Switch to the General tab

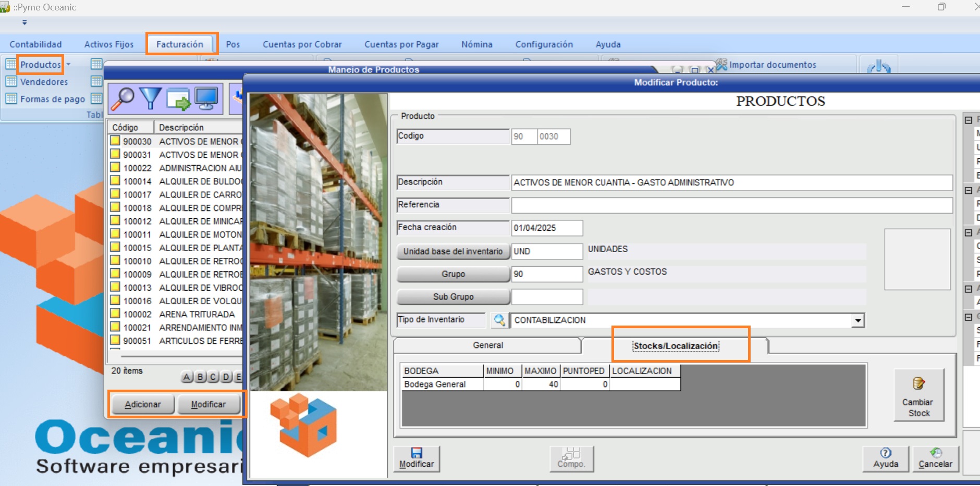click(487, 345)
